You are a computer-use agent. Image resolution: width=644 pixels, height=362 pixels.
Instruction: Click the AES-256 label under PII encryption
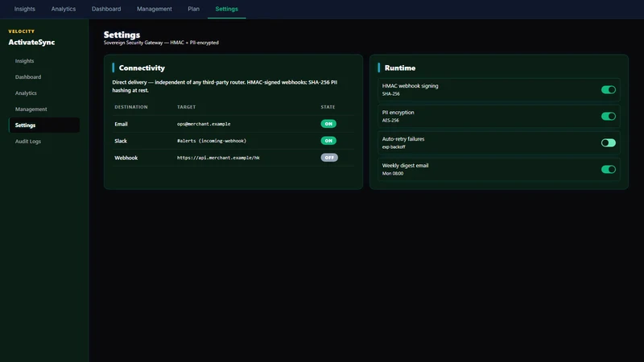click(390, 120)
